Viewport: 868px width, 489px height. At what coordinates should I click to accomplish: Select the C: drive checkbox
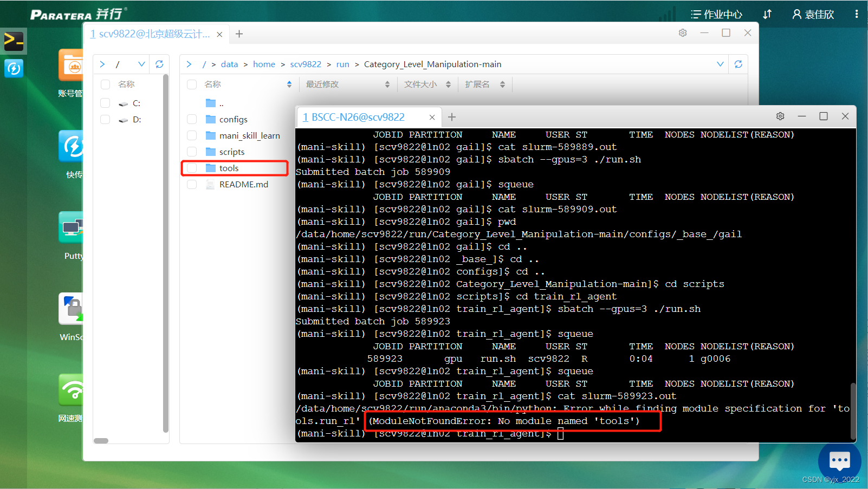(x=105, y=103)
